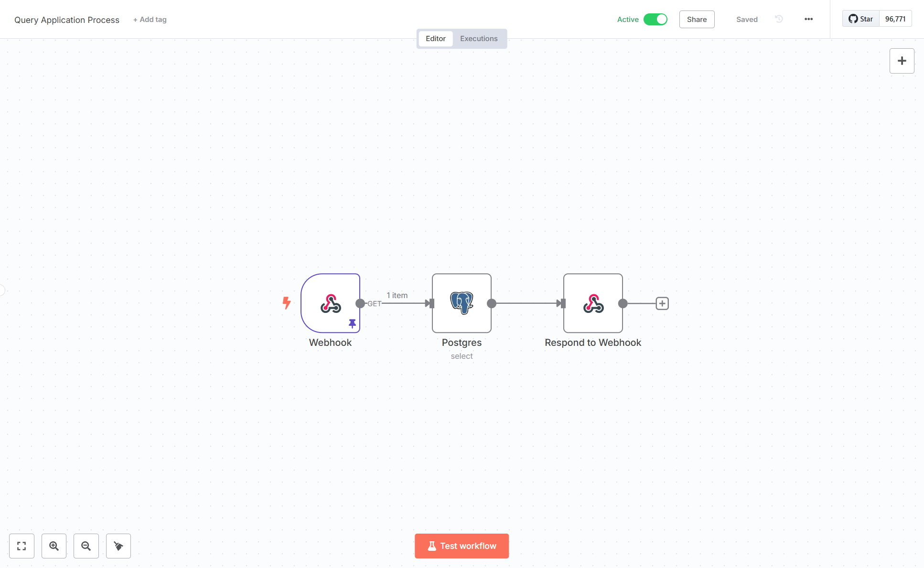Click the Webhook output connector dot

pos(360,303)
